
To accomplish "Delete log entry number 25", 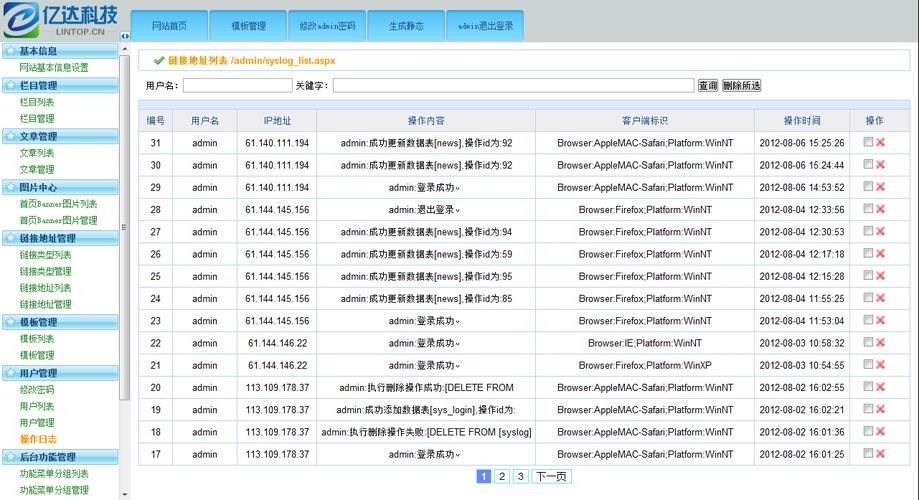I will pos(880,276).
